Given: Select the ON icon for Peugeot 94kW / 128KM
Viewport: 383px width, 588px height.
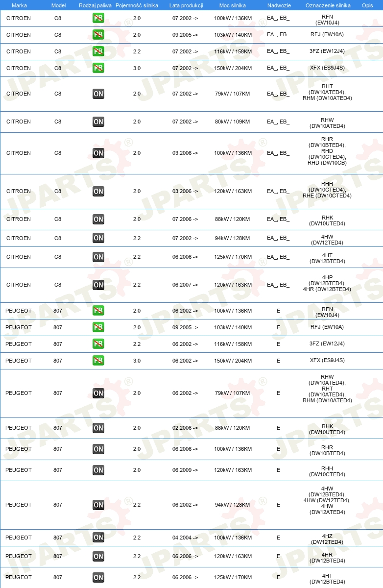Looking at the screenshot, I should tap(98, 505).
